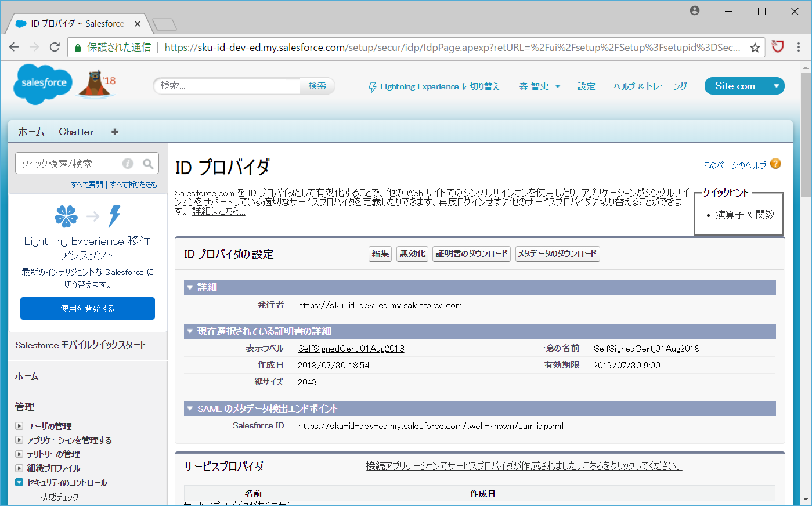Image resolution: width=812 pixels, height=506 pixels.
Task: Click the browser forward arrow
Action: click(x=34, y=48)
